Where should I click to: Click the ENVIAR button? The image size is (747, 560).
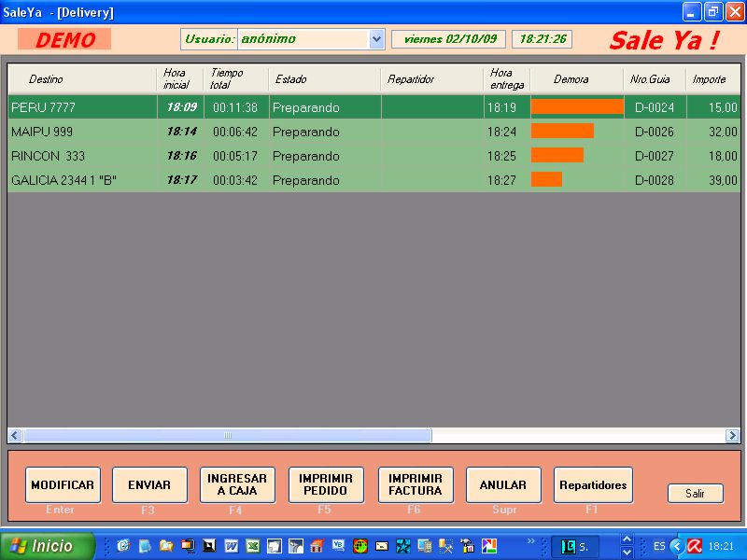click(x=149, y=484)
